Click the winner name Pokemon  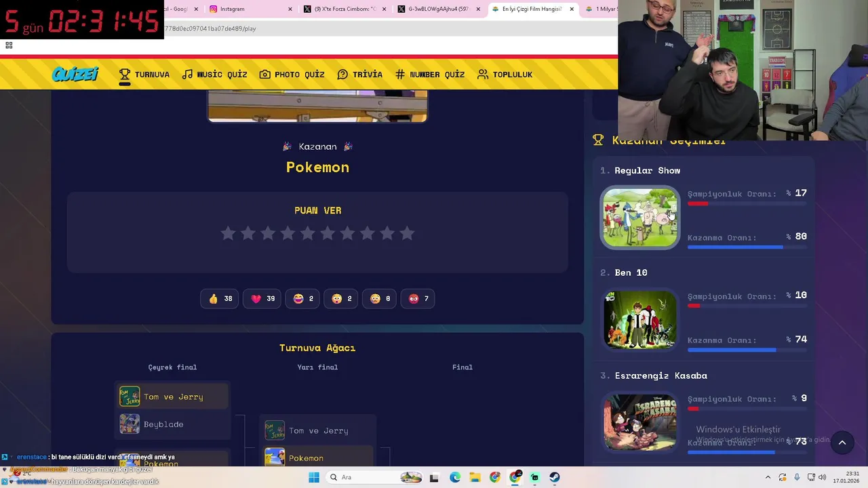tap(317, 167)
